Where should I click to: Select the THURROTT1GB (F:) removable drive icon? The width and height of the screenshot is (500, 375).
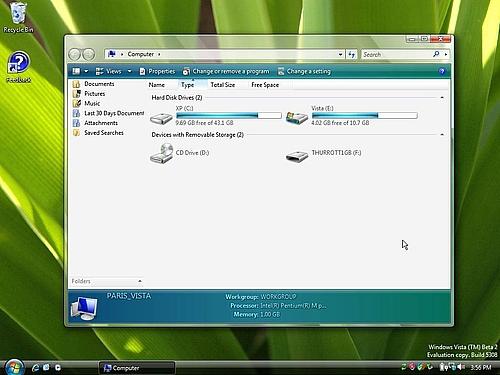[297, 156]
